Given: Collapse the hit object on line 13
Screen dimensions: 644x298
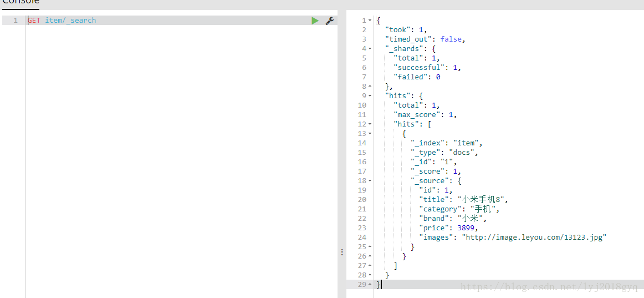Looking at the screenshot, I should (x=370, y=134).
